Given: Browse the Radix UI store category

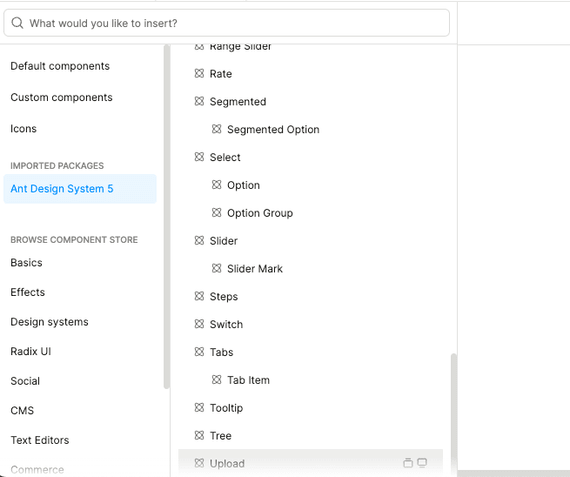Looking at the screenshot, I should 31,351.
